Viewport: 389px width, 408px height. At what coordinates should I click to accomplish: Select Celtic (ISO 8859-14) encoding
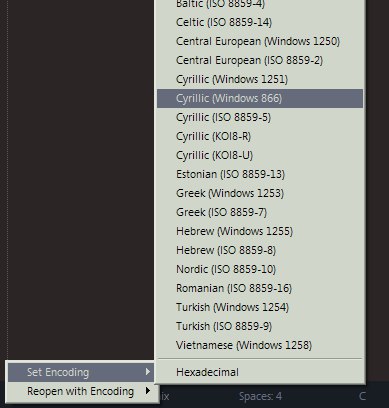coord(260,22)
